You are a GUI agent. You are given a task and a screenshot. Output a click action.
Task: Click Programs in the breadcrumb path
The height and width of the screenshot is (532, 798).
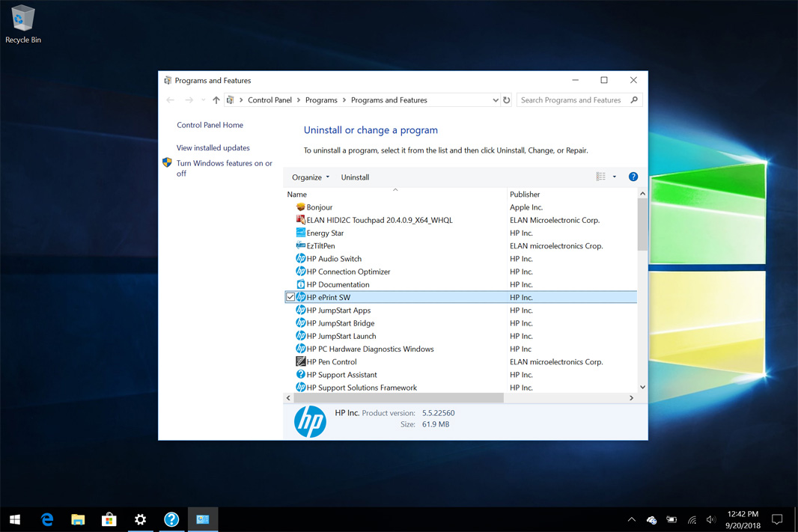pyautogui.click(x=321, y=100)
